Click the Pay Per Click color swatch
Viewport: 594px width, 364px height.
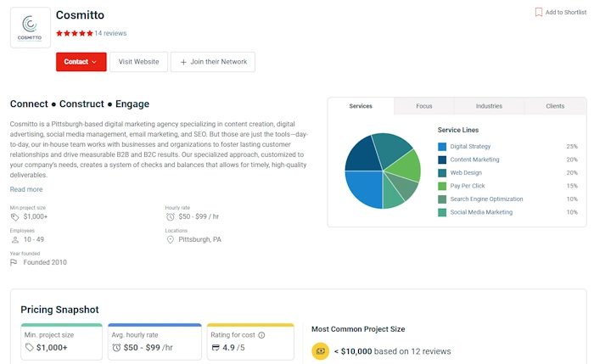(x=442, y=186)
